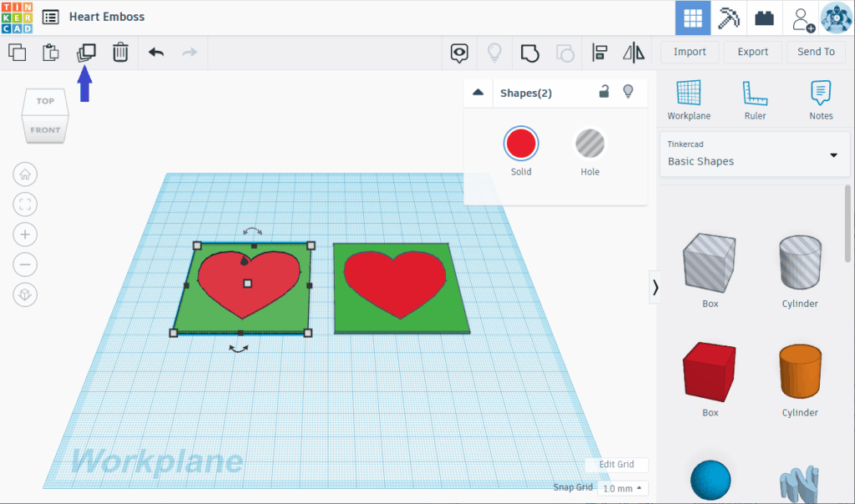Undo the last action
The width and height of the screenshot is (855, 504).
click(x=154, y=52)
